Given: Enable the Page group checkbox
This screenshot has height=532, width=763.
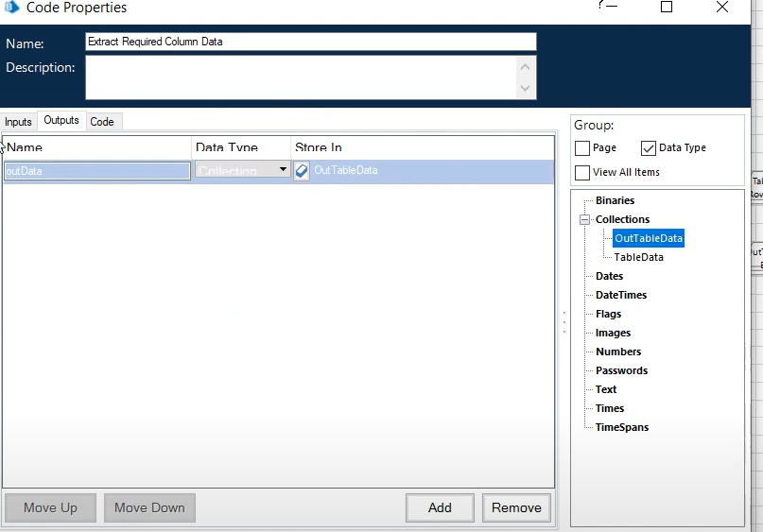Looking at the screenshot, I should 582,147.
